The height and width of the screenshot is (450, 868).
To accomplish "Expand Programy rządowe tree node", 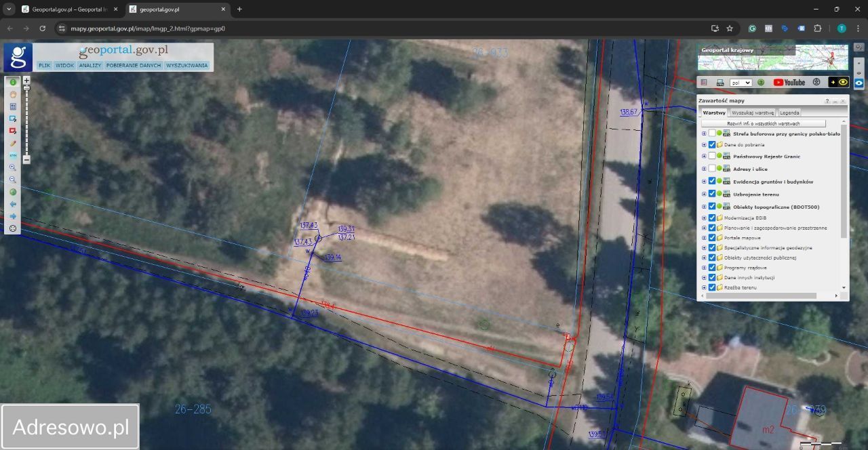I will (x=704, y=268).
